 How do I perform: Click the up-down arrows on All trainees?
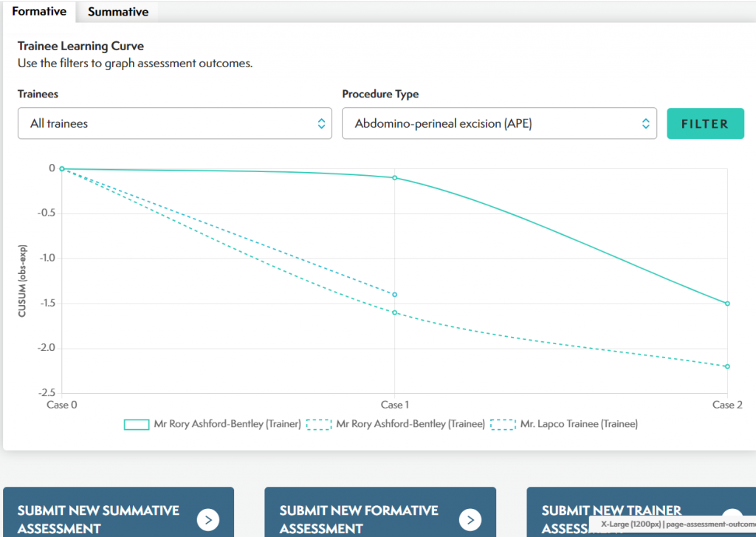point(321,123)
